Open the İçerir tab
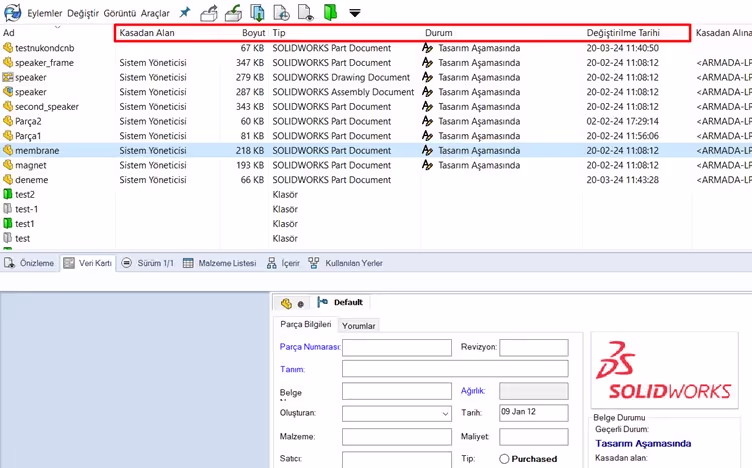This screenshot has width=752, height=468. point(283,263)
